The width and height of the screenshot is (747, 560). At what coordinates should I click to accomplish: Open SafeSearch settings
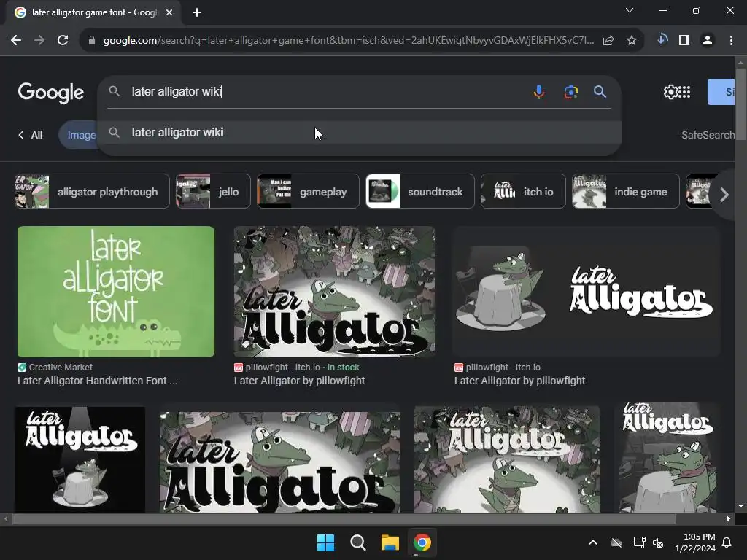[x=708, y=135]
